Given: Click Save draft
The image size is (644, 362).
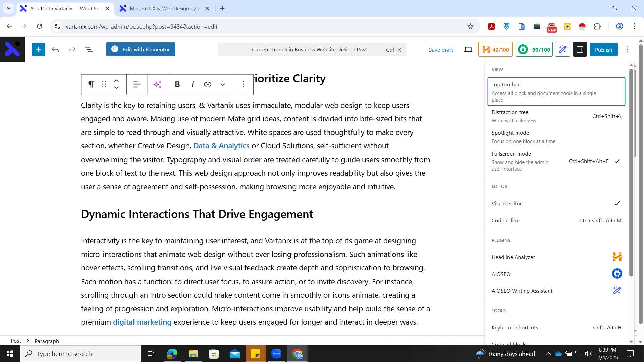Looking at the screenshot, I should tap(441, 50).
